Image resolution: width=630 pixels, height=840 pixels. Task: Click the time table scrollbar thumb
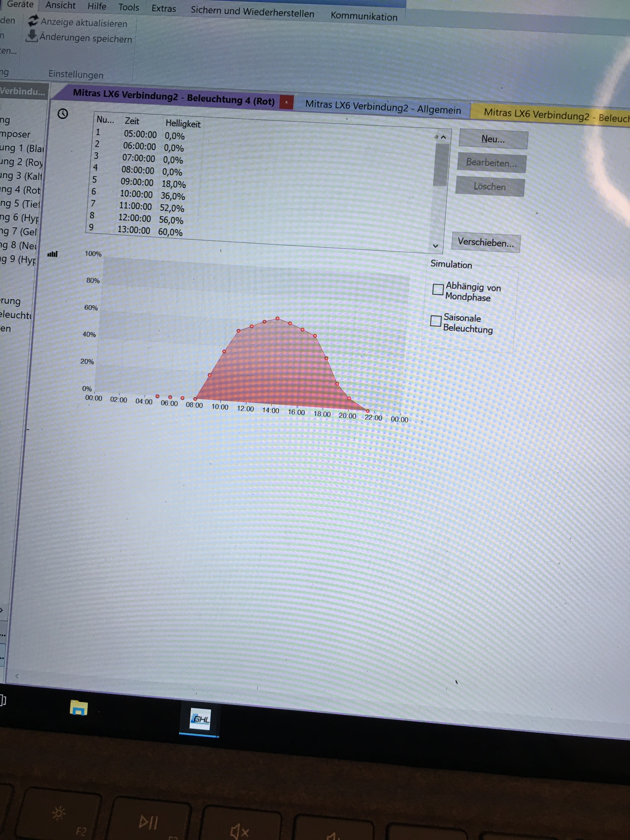point(440,164)
